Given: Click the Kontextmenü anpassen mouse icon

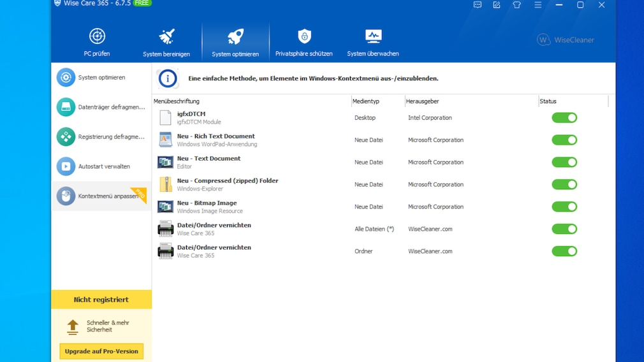Looking at the screenshot, I should 66,196.
